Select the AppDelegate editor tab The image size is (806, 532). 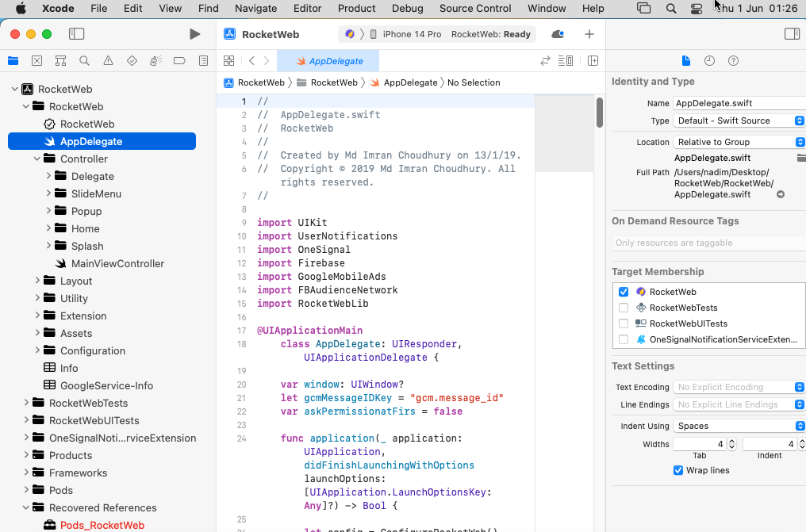tap(328, 60)
